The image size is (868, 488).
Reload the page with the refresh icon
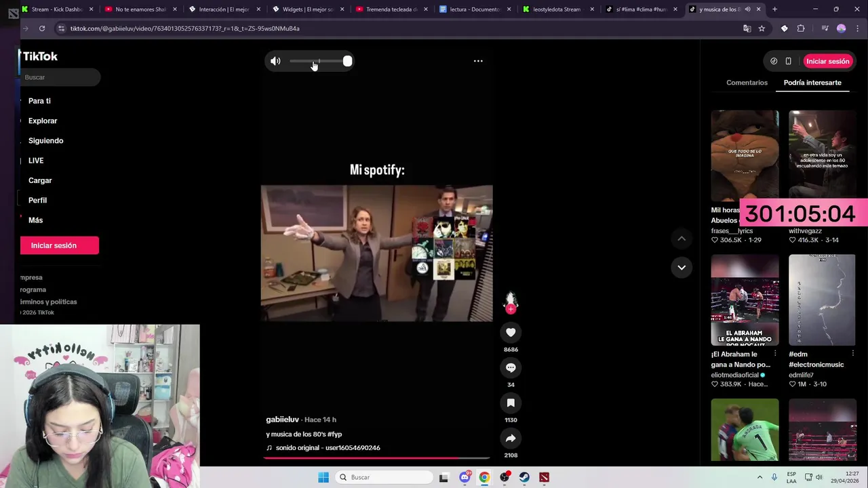pyautogui.click(x=42, y=28)
